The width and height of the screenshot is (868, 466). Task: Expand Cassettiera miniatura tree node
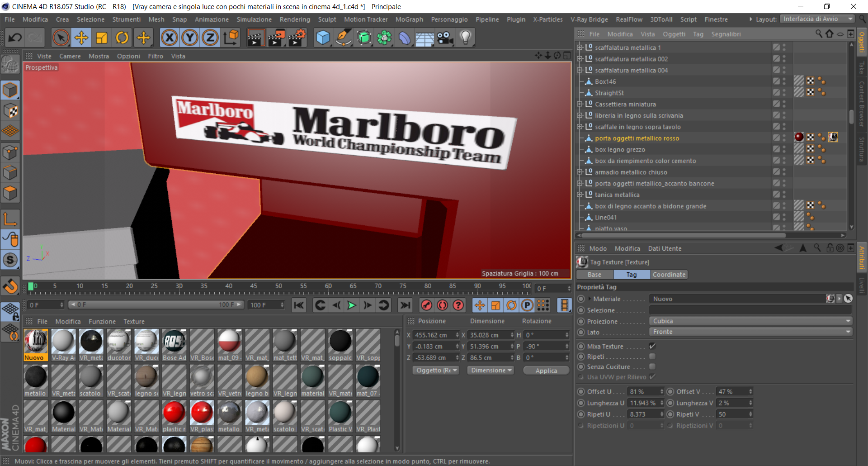tap(580, 104)
